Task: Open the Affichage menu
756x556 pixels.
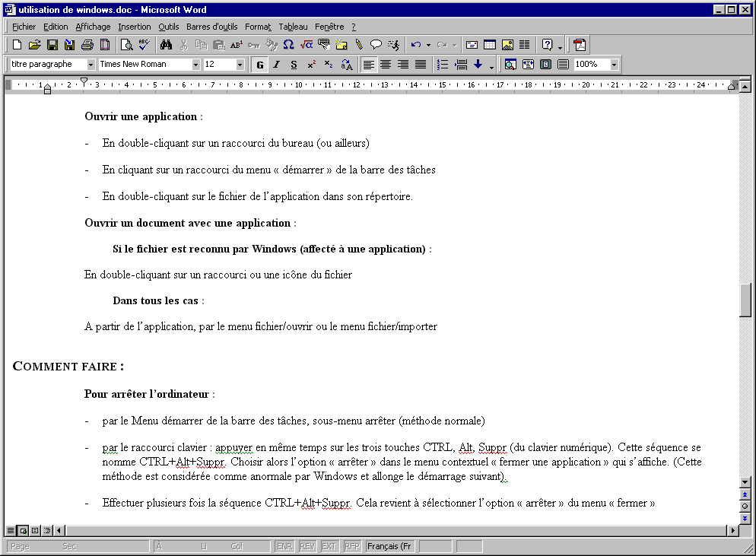Action: pos(93,27)
